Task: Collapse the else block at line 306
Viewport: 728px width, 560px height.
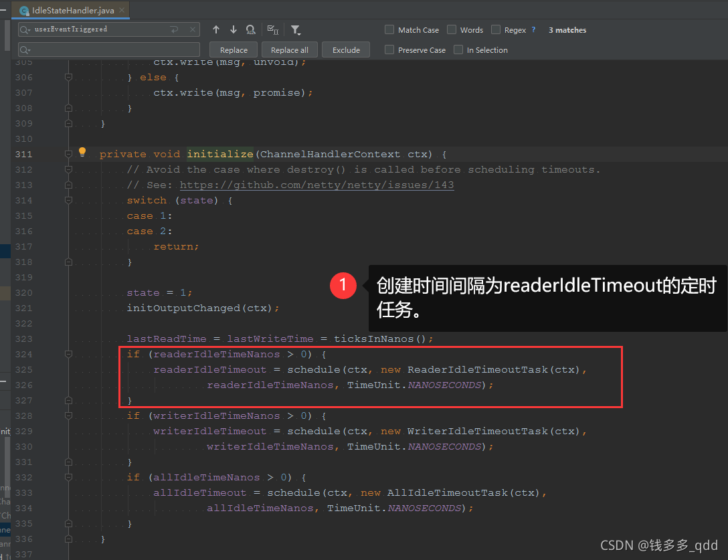Action: coord(68,77)
